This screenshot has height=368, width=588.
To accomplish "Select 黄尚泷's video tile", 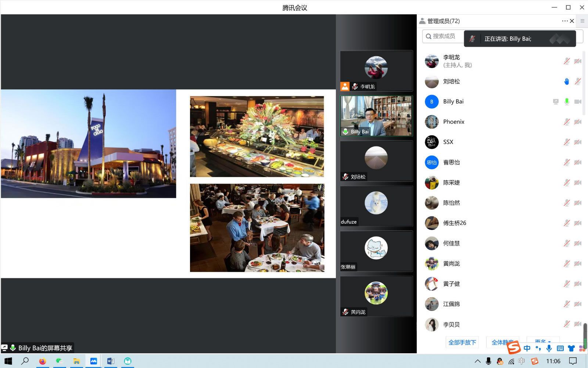I will 376,296.
